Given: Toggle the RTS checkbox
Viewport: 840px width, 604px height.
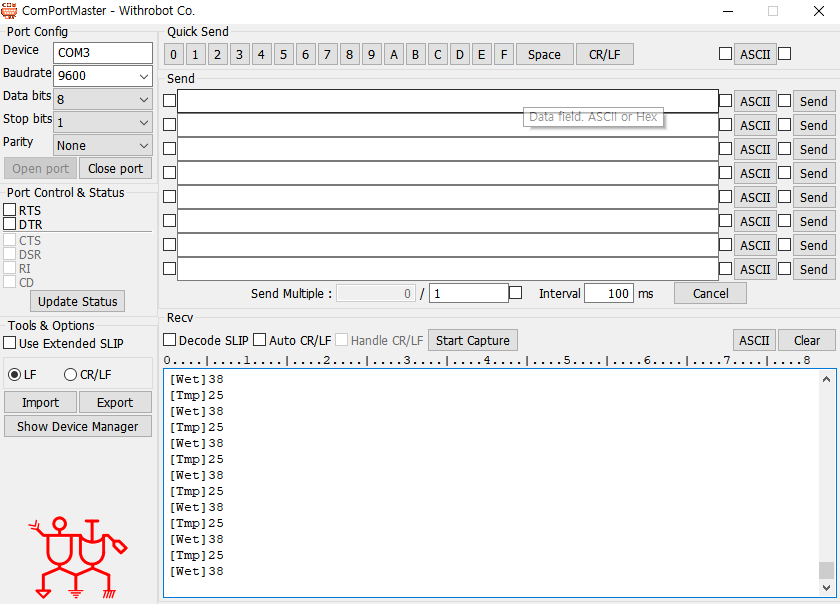Looking at the screenshot, I should click(x=10, y=210).
